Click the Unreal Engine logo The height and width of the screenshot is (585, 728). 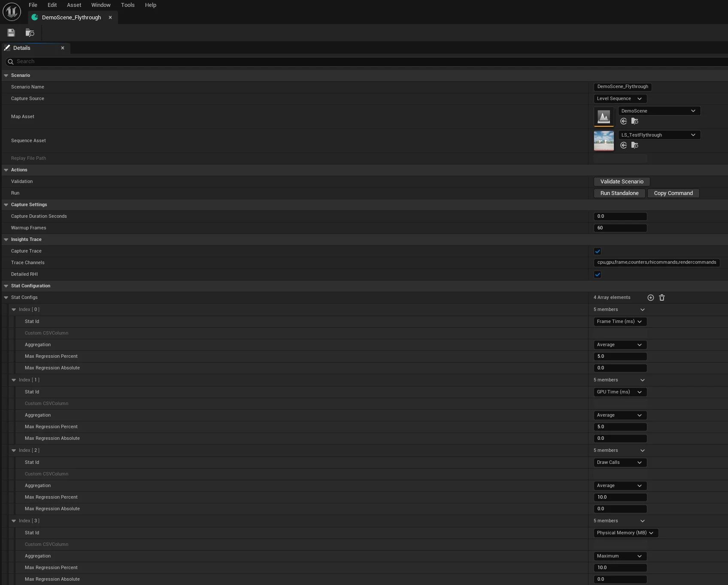pos(12,12)
